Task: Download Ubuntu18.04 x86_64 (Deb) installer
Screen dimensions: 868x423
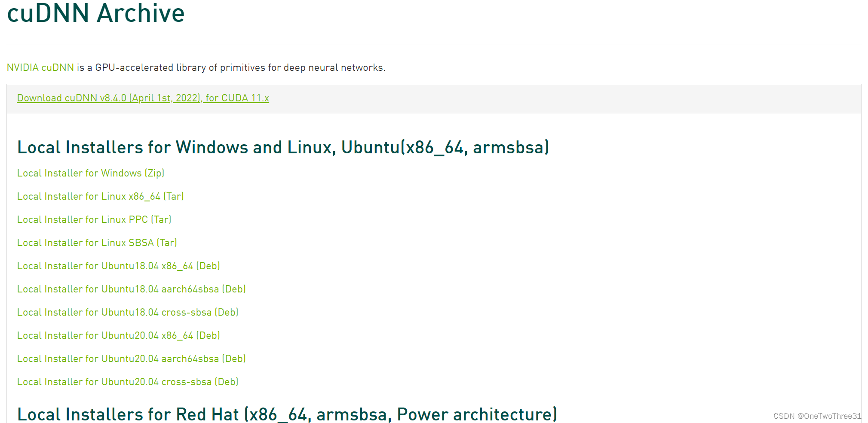Action: click(x=119, y=266)
